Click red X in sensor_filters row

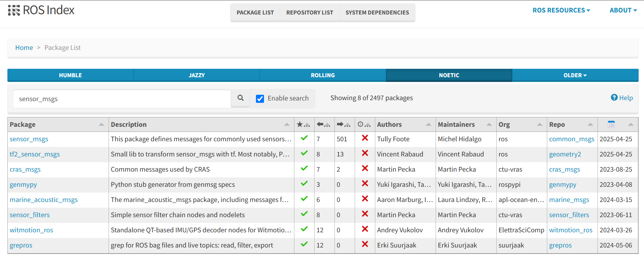tap(365, 214)
